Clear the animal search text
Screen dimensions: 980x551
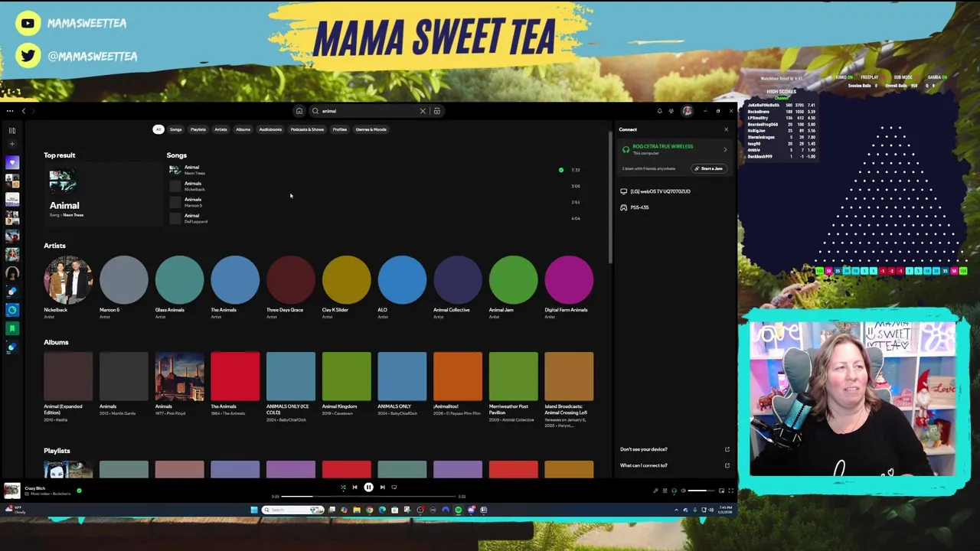[x=423, y=111]
